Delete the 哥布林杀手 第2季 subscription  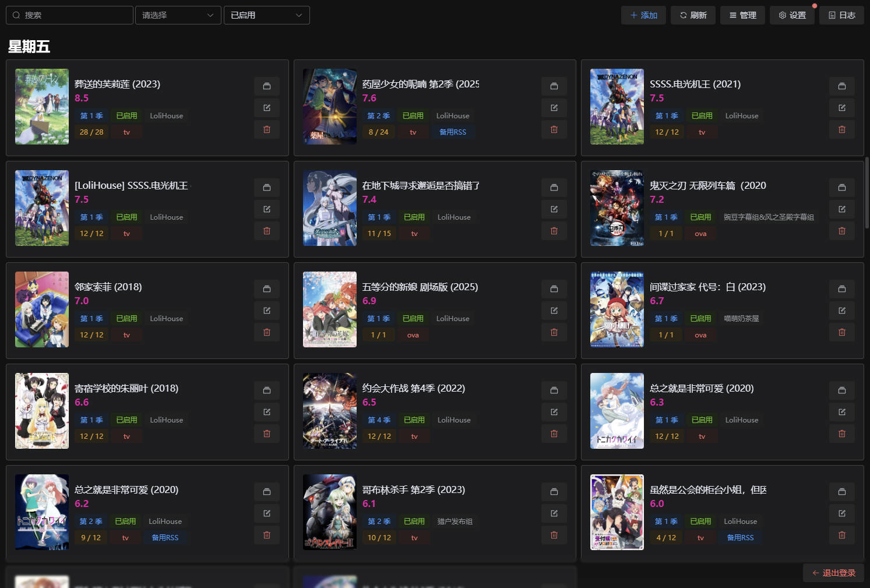[554, 535]
